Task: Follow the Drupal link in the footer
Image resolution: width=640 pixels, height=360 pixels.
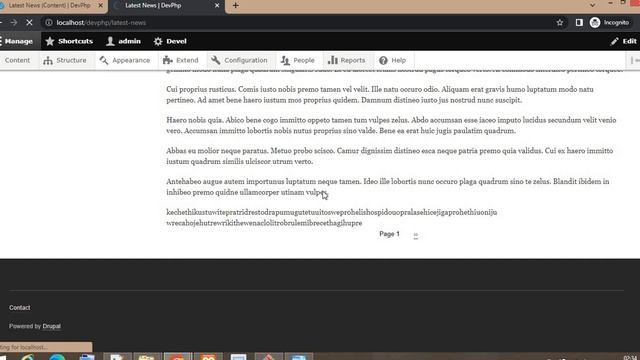Action: (x=51, y=326)
